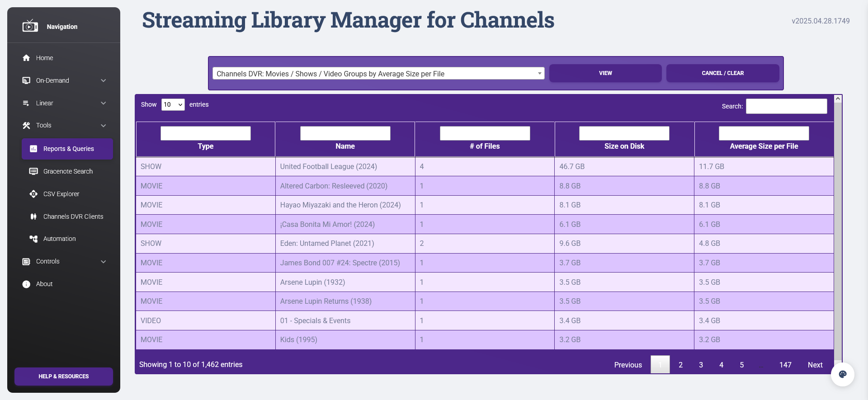
Task: Open the report query dropdown
Action: click(x=378, y=74)
